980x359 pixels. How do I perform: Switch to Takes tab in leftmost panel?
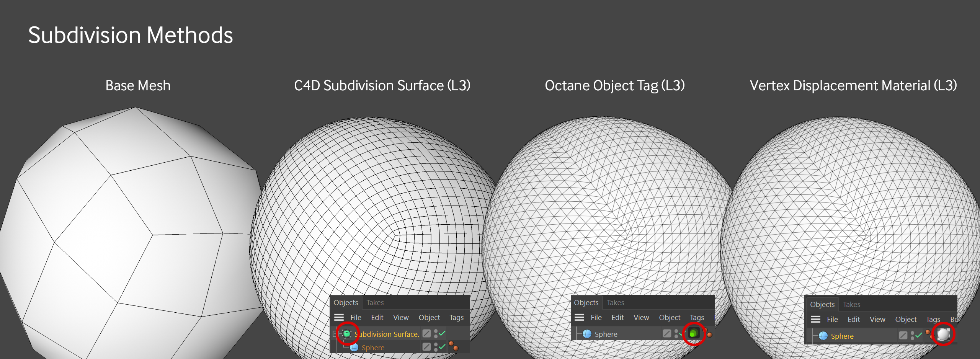point(375,302)
